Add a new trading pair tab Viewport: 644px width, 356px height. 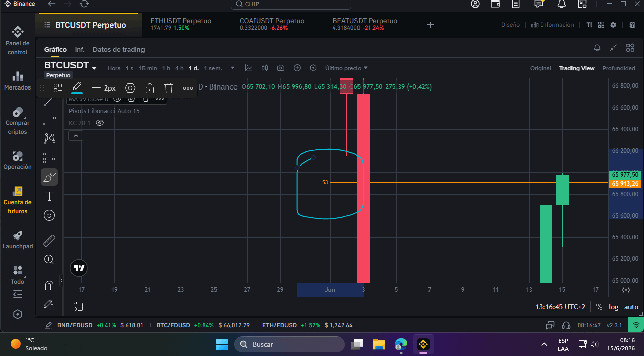tap(430, 25)
